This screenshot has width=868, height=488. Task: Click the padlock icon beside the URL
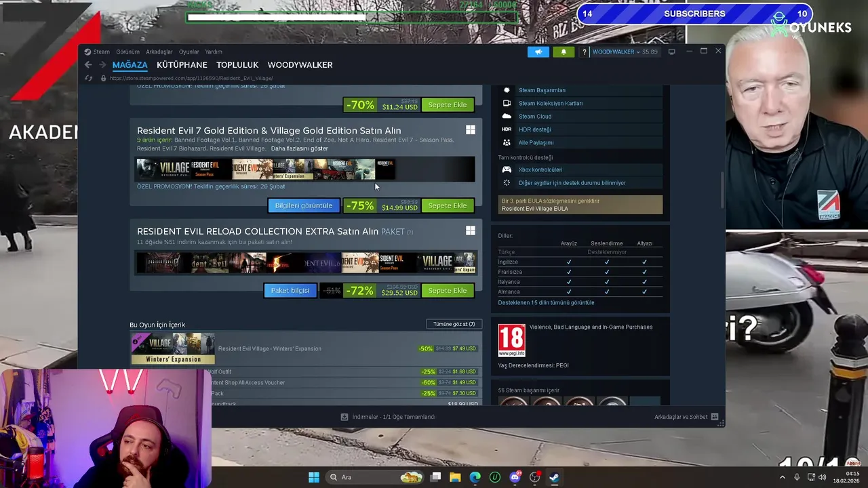pyautogui.click(x=103, y=78)
